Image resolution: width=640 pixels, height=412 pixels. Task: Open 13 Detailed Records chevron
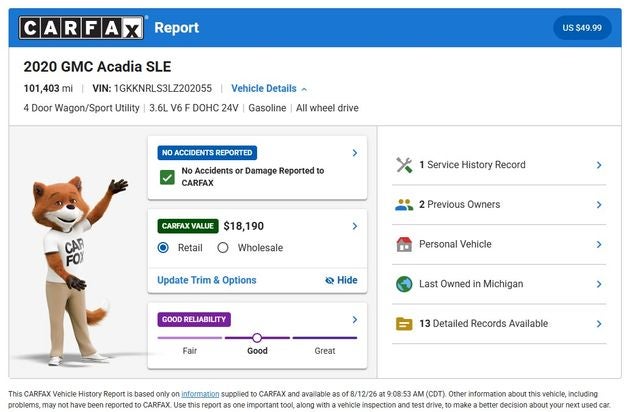599,324
